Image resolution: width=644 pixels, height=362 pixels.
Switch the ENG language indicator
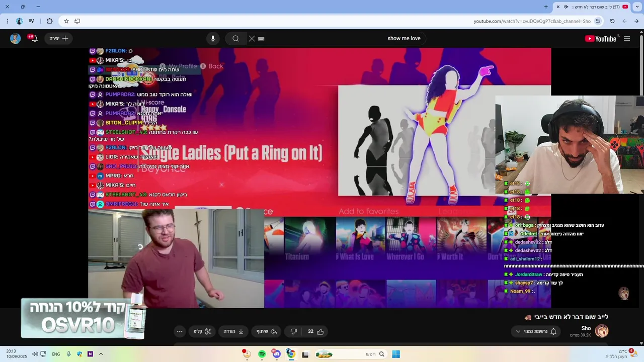click(56, 354)
